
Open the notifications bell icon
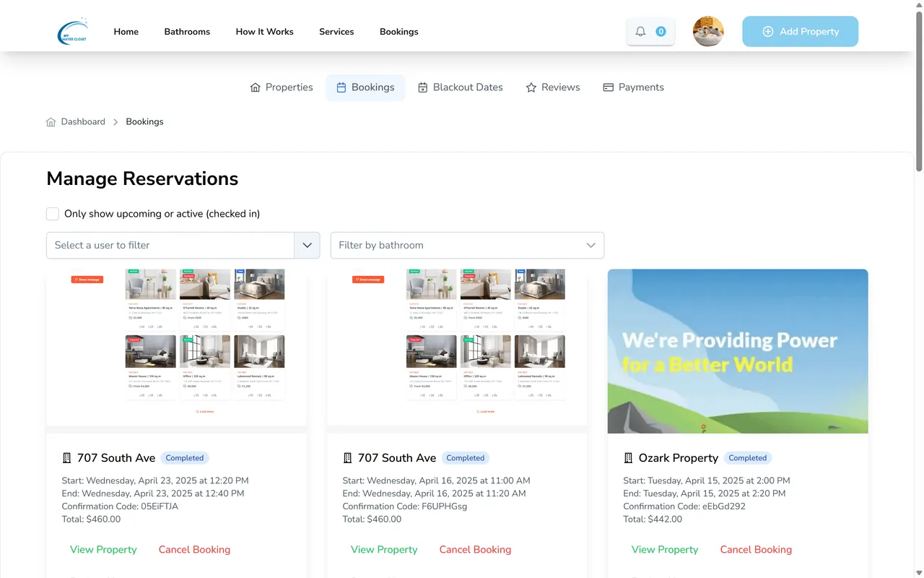[640, 32]
